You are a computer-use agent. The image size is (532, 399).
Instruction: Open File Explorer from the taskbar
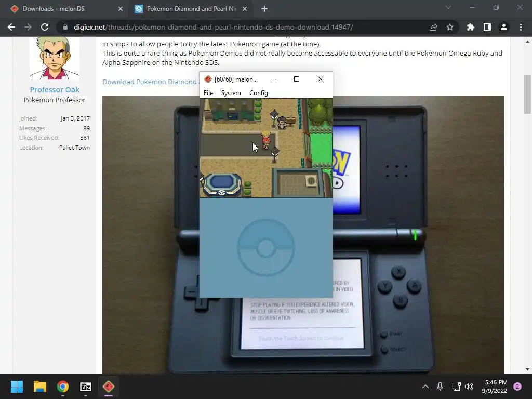point(39,387)
